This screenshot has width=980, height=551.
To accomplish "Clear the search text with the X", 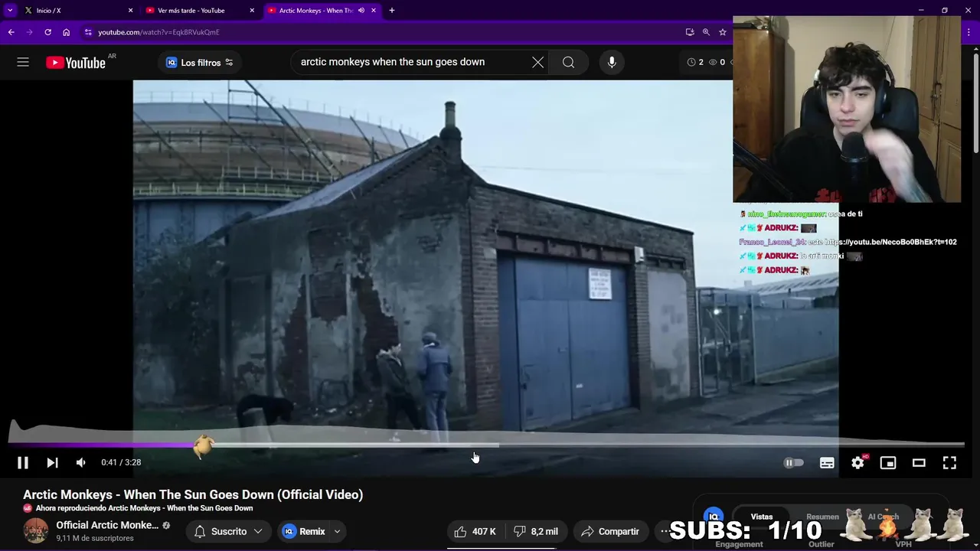I will coord(538,62).
